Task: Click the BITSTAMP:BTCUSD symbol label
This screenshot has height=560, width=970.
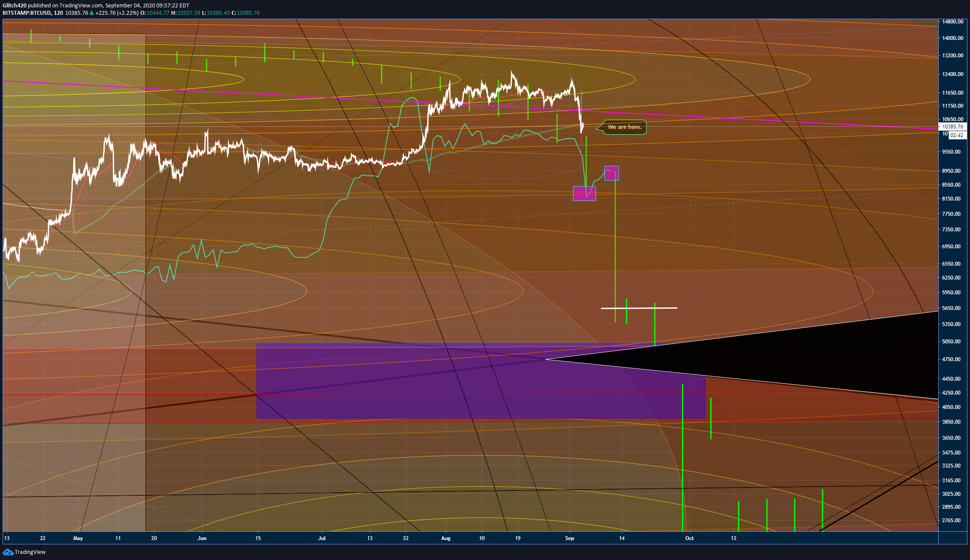Action: tap(26, 13)
